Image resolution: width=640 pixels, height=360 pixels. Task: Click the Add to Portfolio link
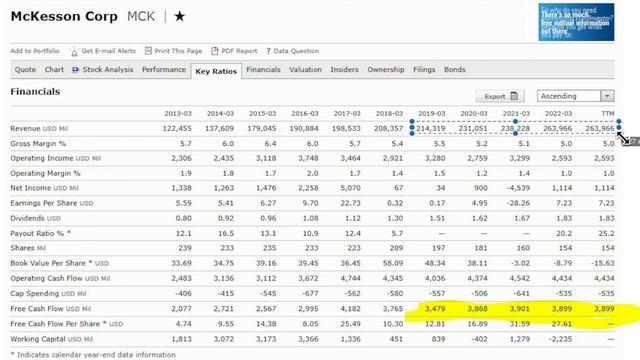[x=35, y=51]
